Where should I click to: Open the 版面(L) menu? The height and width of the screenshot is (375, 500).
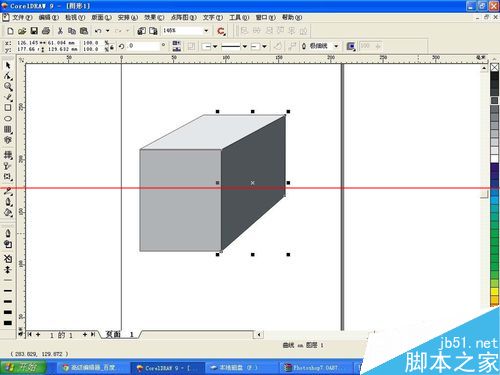point(101,17)
